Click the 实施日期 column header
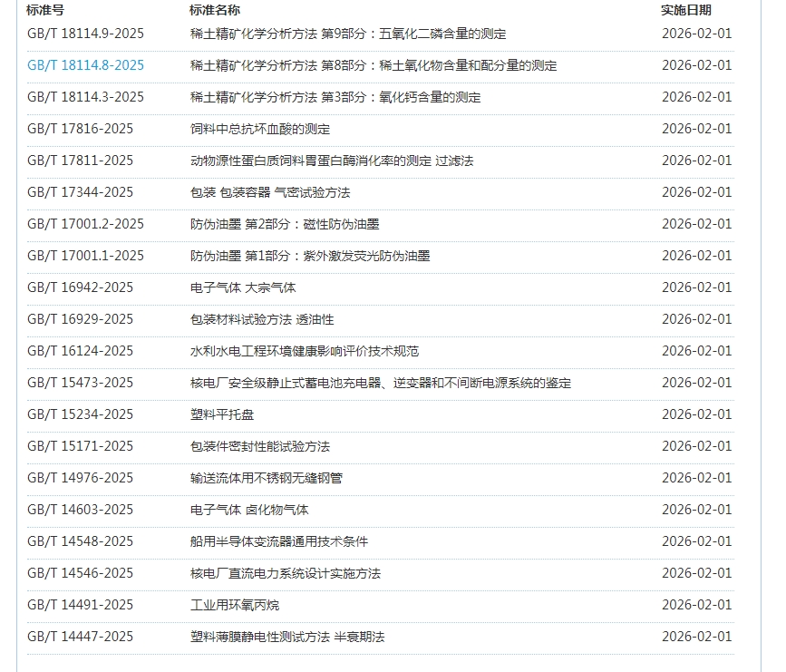Viewport: 786px width, 672px height. point(686,10)
